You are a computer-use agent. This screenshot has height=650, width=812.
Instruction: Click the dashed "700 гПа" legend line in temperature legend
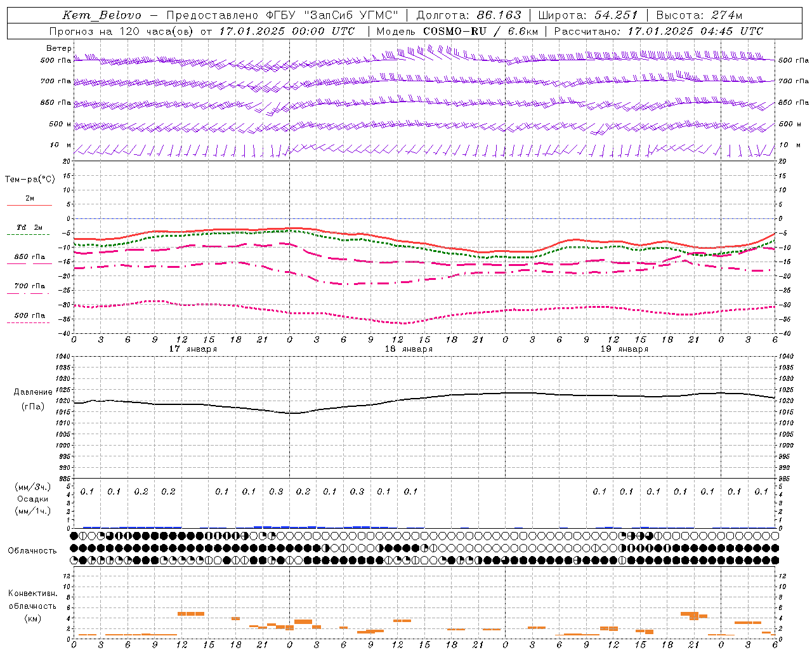(x=29, y=293)
